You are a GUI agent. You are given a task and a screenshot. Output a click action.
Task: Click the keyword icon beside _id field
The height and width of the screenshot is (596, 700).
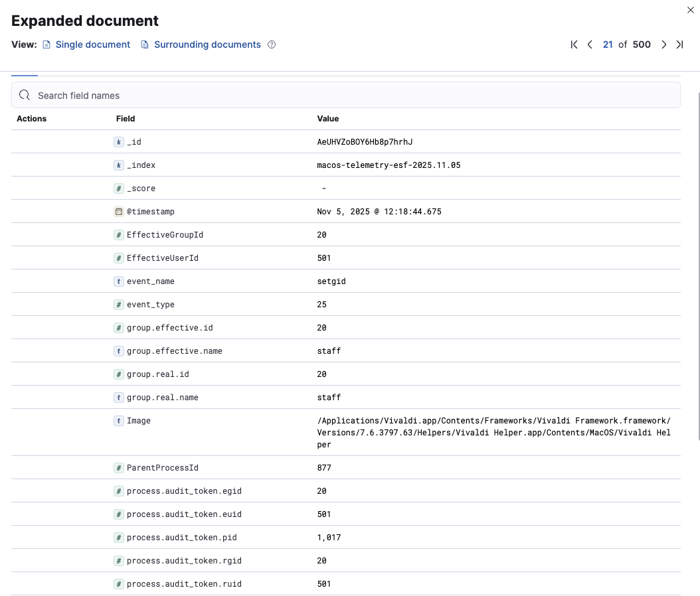click(119, 142)
